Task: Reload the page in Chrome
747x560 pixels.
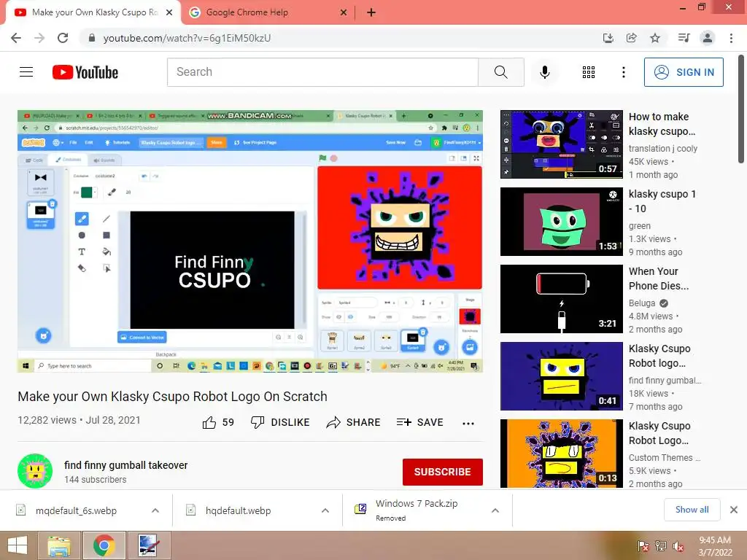Action: point(63,38)
